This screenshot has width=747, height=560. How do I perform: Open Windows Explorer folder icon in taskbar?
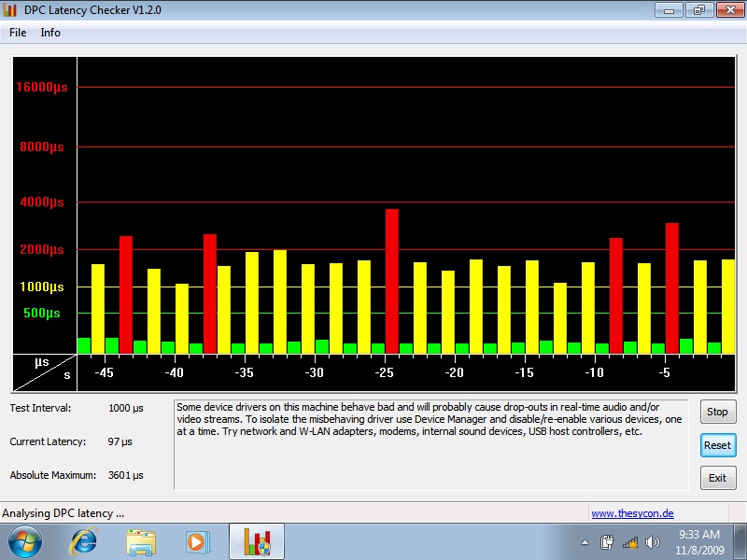click(141, 542)
